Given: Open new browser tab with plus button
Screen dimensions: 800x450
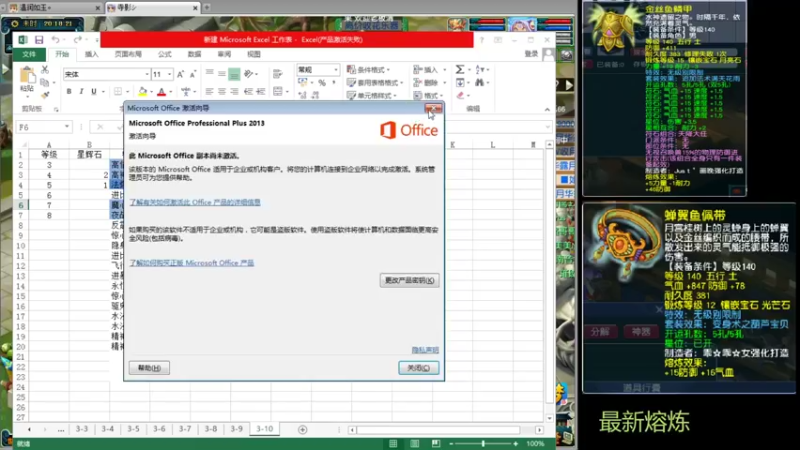Looking at the screenshot, I should pos(207,8).
